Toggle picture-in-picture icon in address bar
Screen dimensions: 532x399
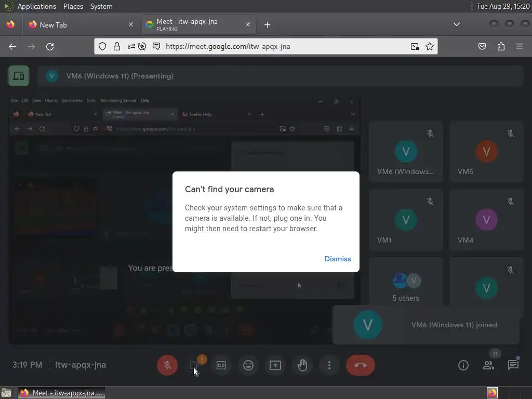[x=415, y=46]
